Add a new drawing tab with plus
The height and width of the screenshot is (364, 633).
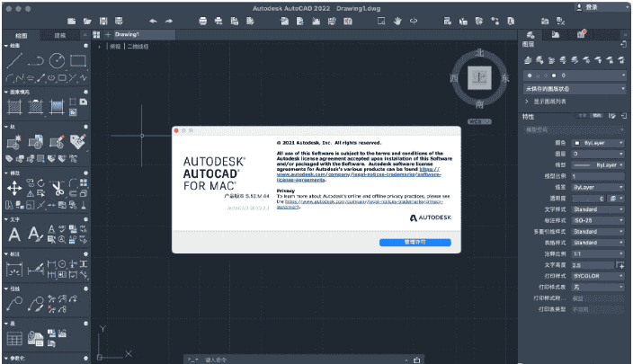coord(108,35)
